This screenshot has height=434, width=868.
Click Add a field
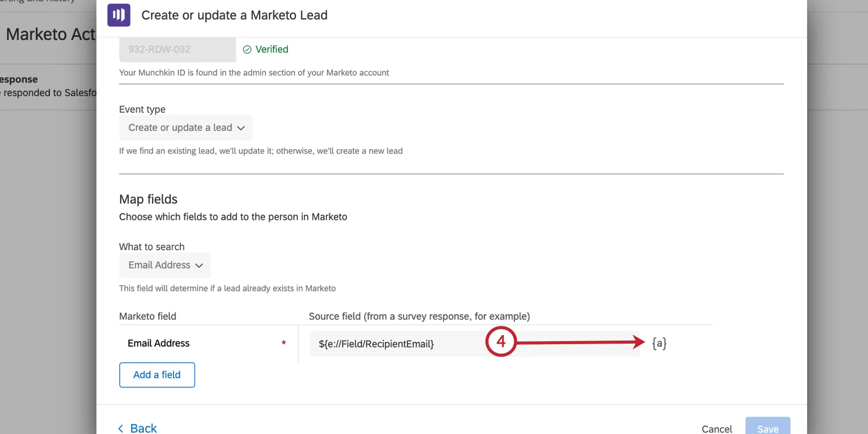click(x=157, y=375)
